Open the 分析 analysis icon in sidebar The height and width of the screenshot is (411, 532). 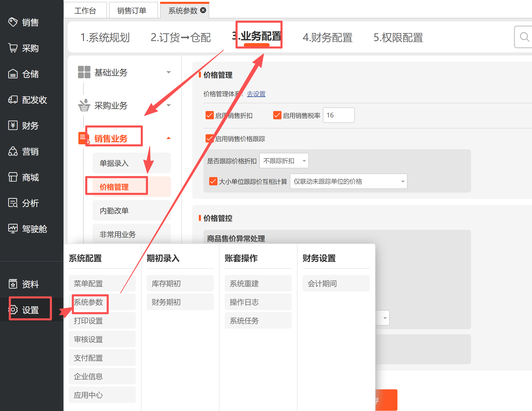click(13, 203)
